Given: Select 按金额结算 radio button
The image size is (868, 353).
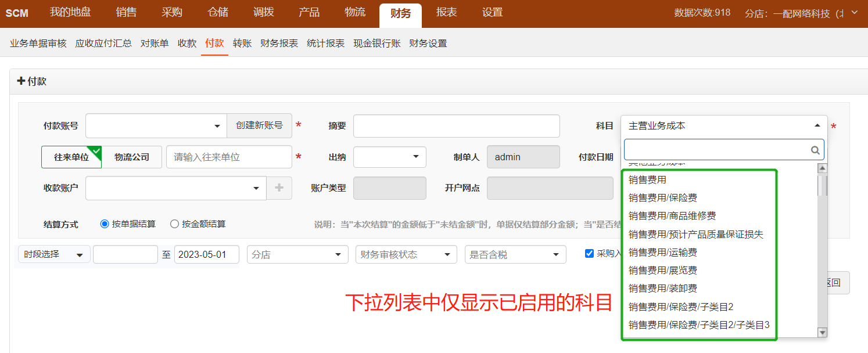Looking at the screenshot, I should point(174,224).
